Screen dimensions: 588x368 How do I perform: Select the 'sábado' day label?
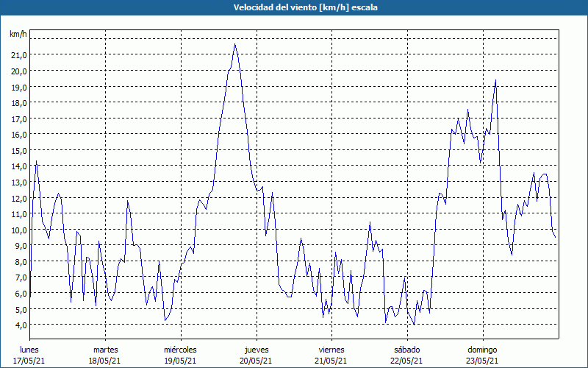407,350
